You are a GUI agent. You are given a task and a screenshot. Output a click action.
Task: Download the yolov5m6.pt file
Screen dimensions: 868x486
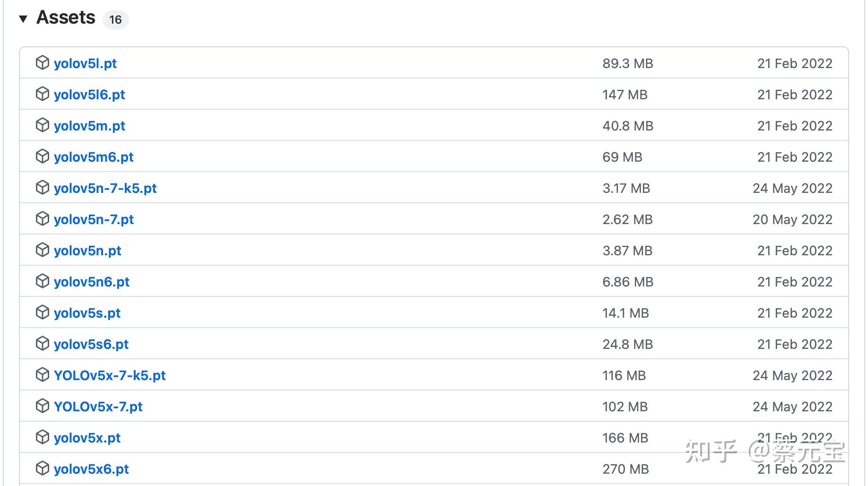point(94,157)
